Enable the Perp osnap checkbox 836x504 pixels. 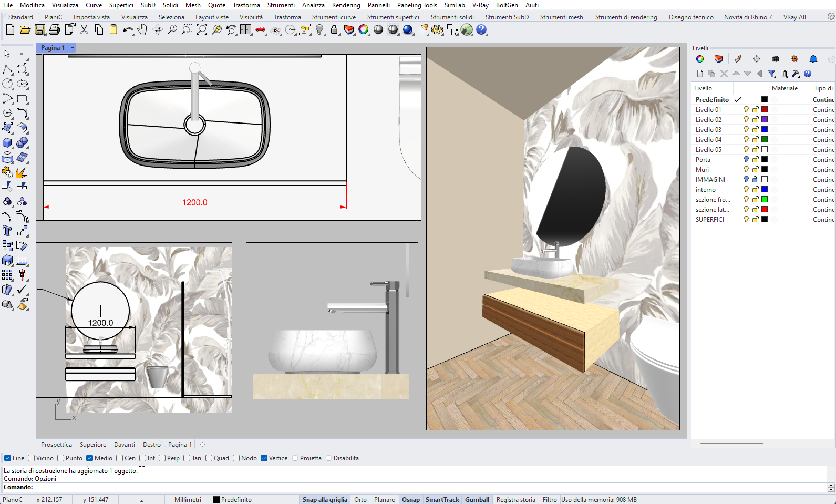coord(162,458)
